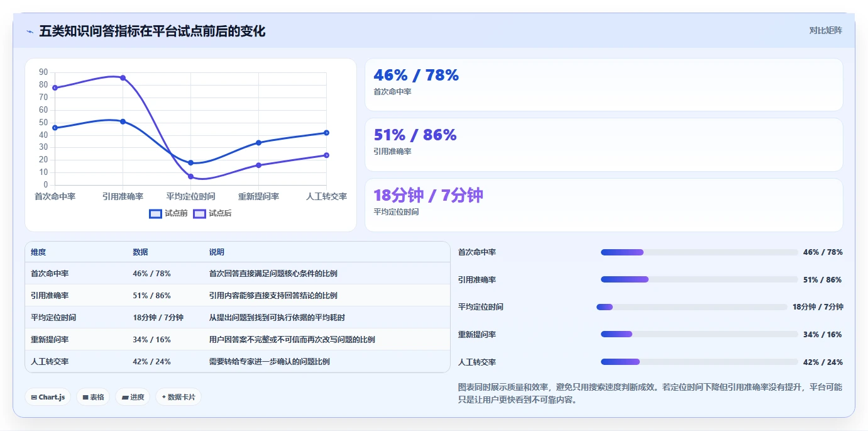Screen dimensions: 868x431
Task: Select the Chart.js chip
Action: pyautogui.click(x=48, y=397)
